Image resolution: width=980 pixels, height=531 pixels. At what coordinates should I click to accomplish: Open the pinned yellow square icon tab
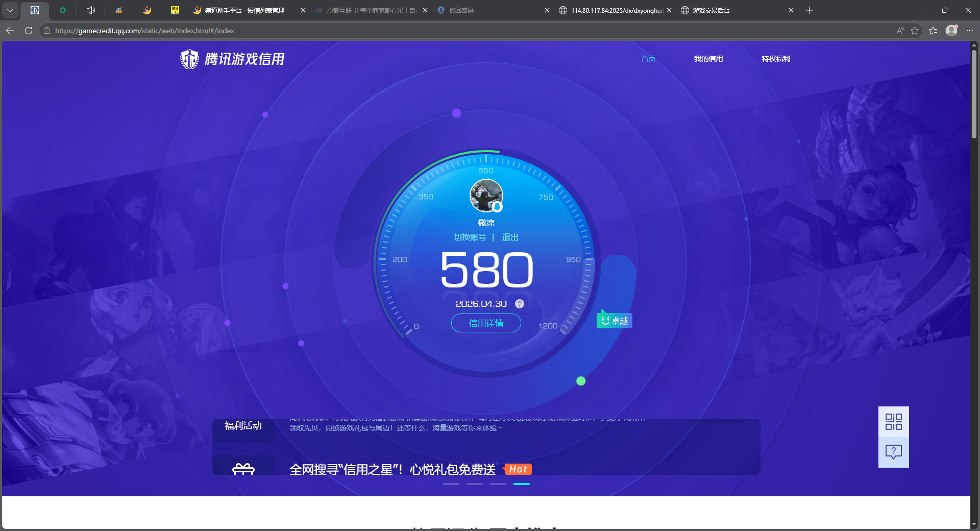(x=175, y=10)
